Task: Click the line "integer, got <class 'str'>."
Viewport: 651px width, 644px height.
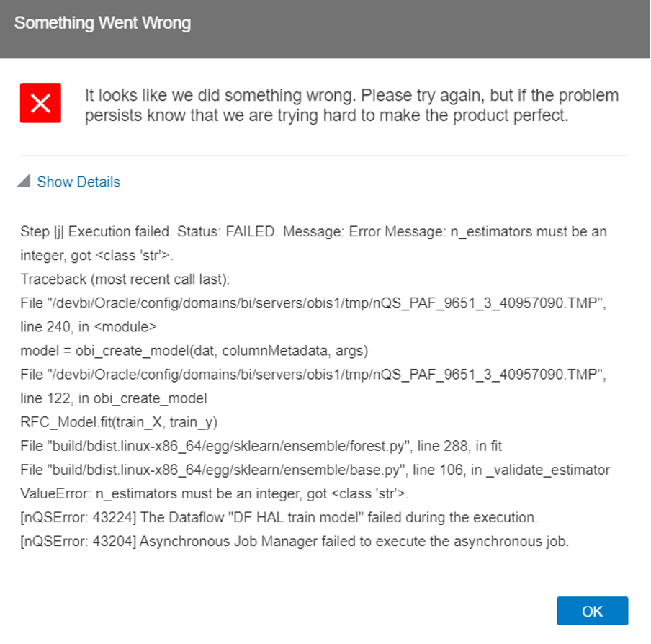Action: click(96, 255)
